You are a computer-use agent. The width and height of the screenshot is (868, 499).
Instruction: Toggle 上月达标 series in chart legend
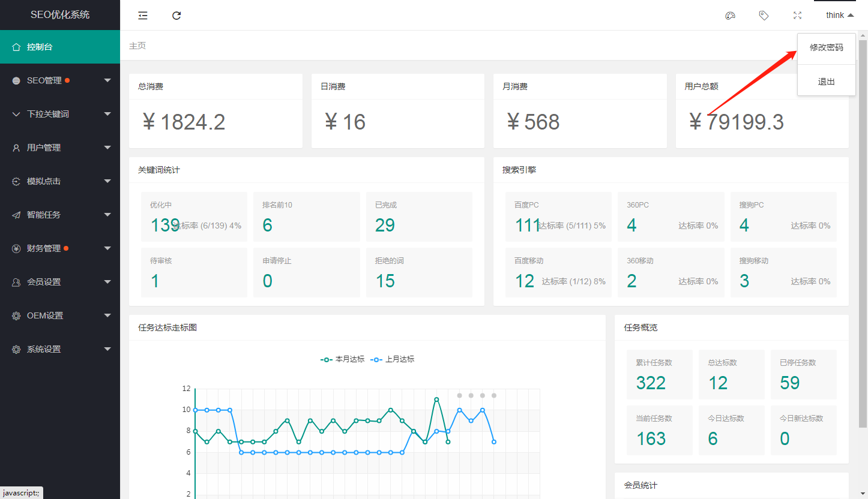coord(393,359)
